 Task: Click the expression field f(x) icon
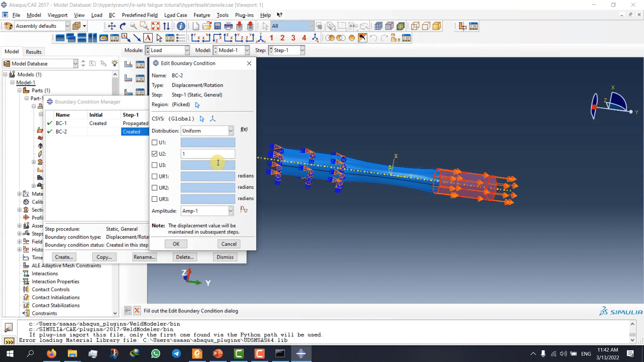pyautogui.click(x=244, y=130)
